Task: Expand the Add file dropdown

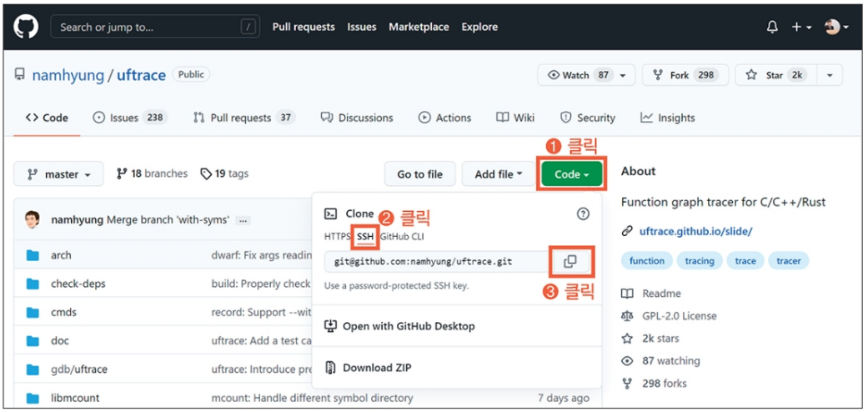Action: [x=499, y=173]
